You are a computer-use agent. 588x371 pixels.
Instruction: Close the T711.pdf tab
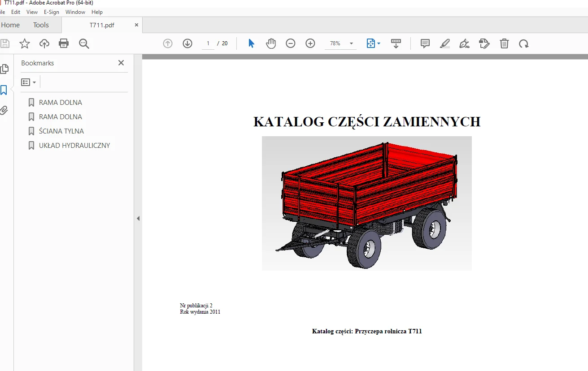pyautogui.click(x=136, y=25)
